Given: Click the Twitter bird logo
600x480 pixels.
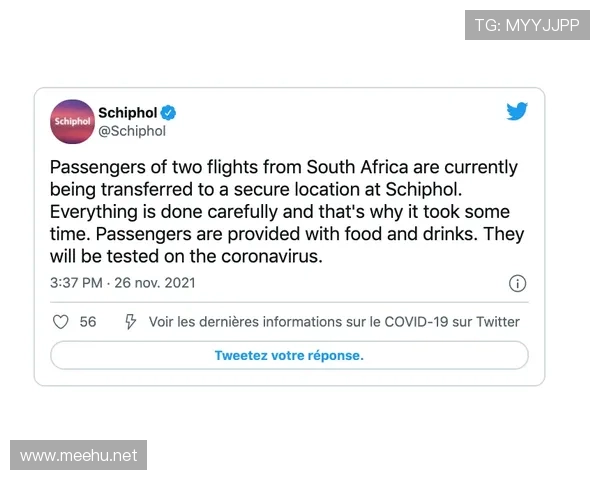Looking at the screenshot, I should (x=516, y=112).
